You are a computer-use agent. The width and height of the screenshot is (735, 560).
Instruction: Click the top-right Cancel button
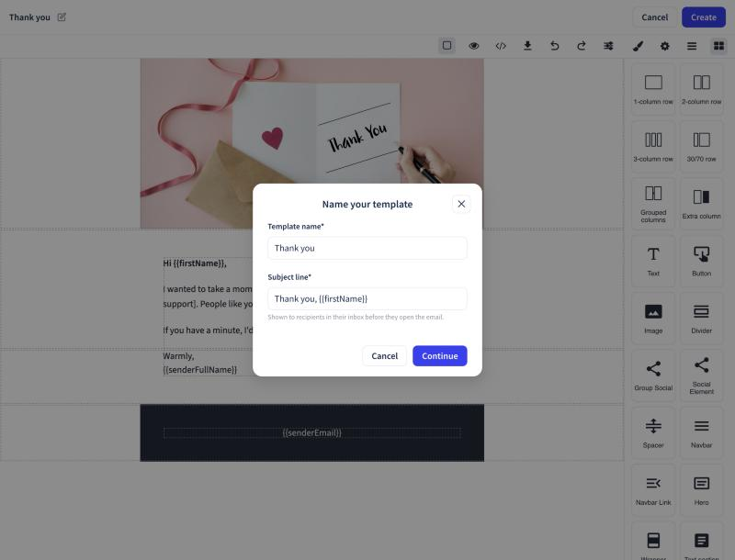(x=654, y=17)
